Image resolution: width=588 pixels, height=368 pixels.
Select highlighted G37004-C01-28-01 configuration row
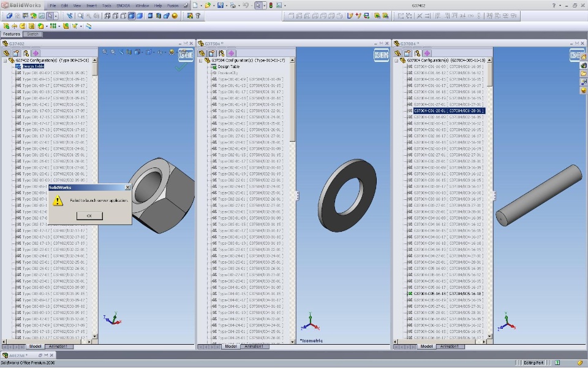pos(449,111)
